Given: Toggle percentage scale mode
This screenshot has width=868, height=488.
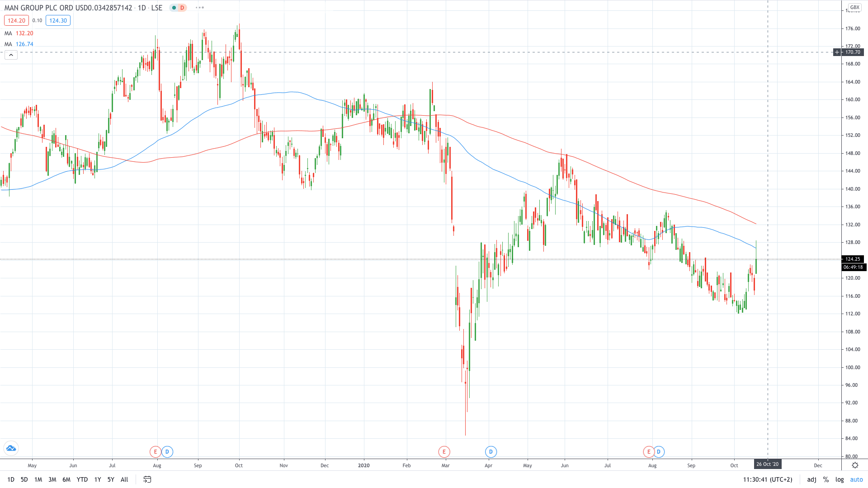Looking at the screenshot, I should click(x=826, y=479).
